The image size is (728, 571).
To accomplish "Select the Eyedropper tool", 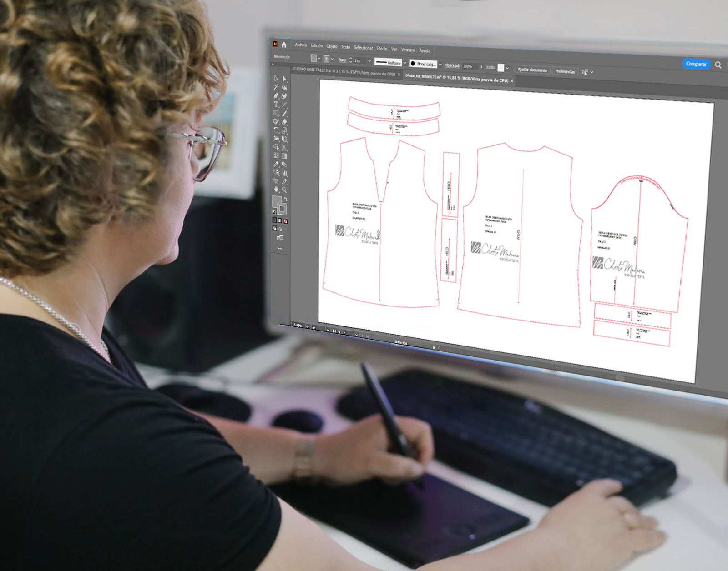I will (x=276, y=164).
